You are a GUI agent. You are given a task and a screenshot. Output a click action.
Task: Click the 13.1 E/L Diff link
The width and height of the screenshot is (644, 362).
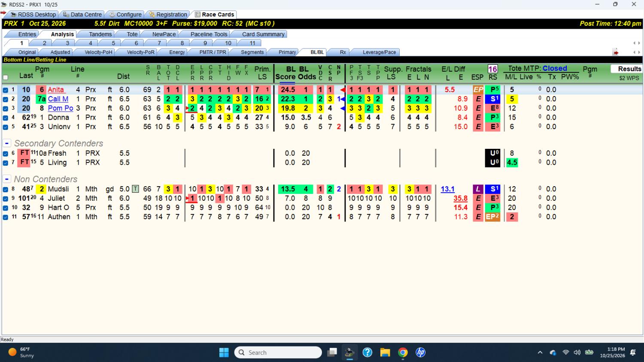[447, 189]
